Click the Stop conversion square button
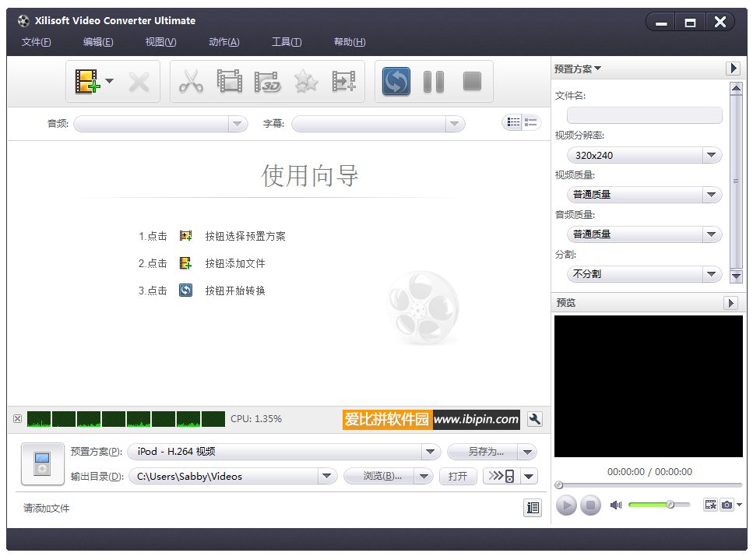 tap(472, 81)
